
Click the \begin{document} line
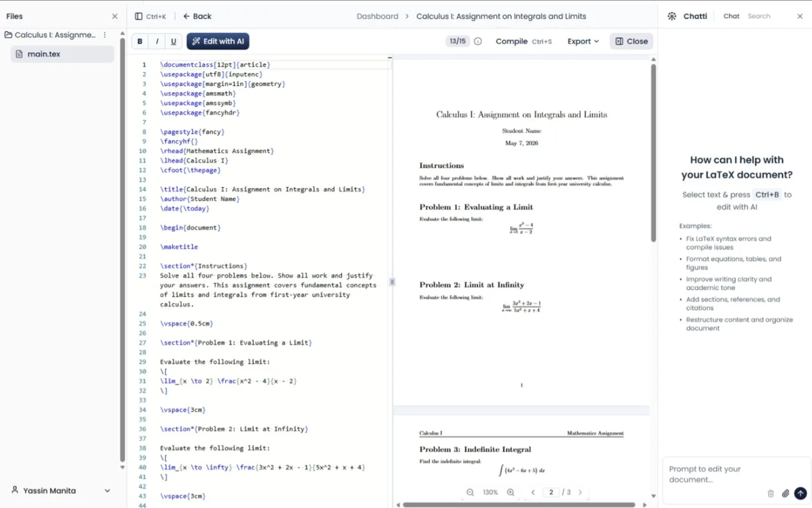click(190, 228)
